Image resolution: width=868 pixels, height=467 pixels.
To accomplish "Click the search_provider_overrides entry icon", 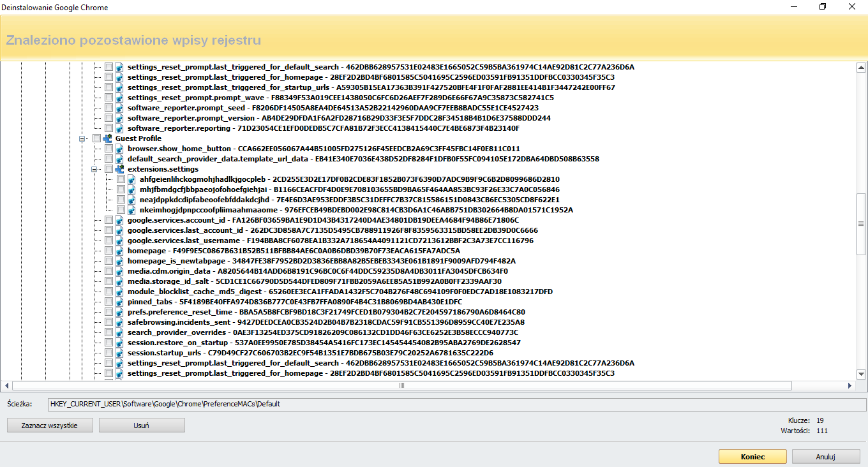I will pyautogui.click(x=119, y=332).
